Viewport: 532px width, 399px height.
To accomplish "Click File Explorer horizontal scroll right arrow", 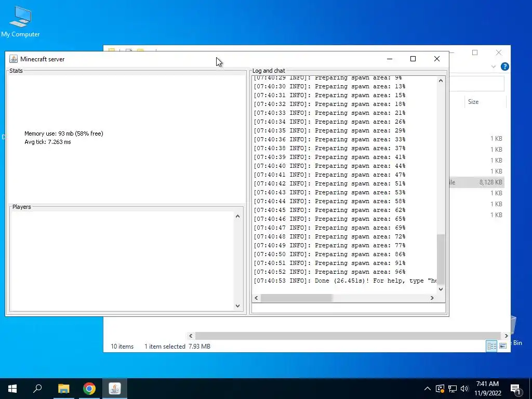I will (506, 336).
